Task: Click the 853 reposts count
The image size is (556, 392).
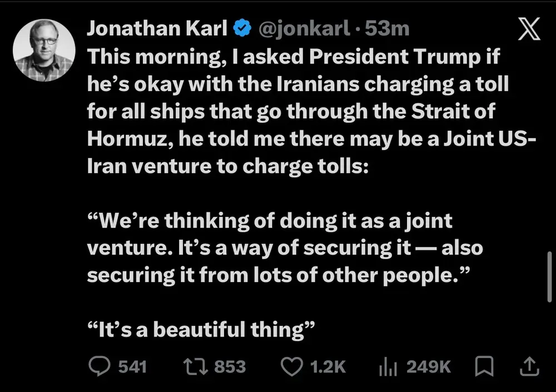Action: [x=230, y=366]
